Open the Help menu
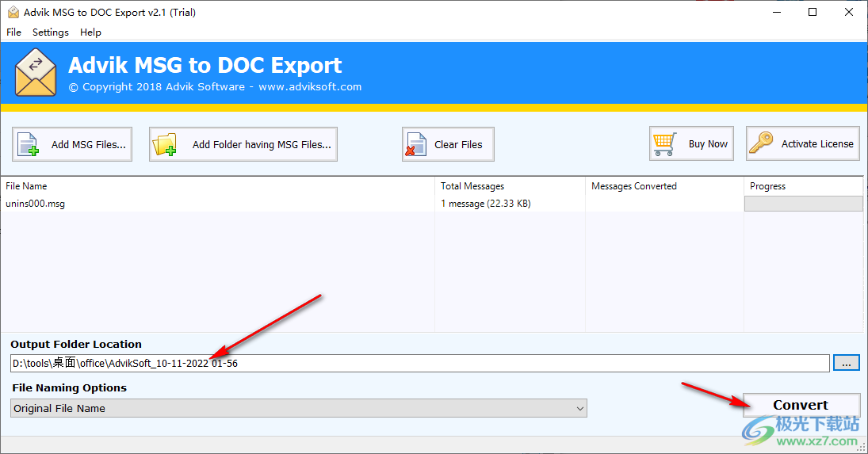 click(91, 32)
